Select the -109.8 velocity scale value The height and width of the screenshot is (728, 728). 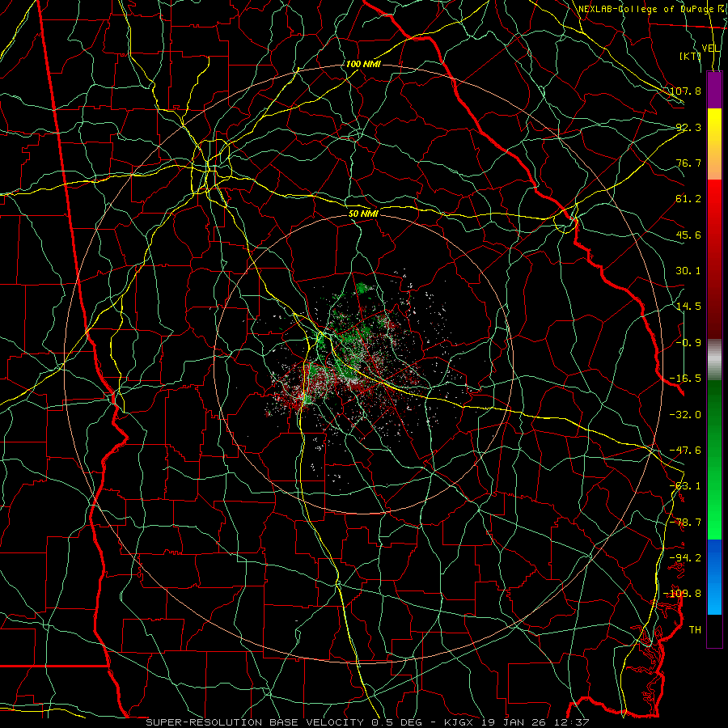tap(683, 594)
